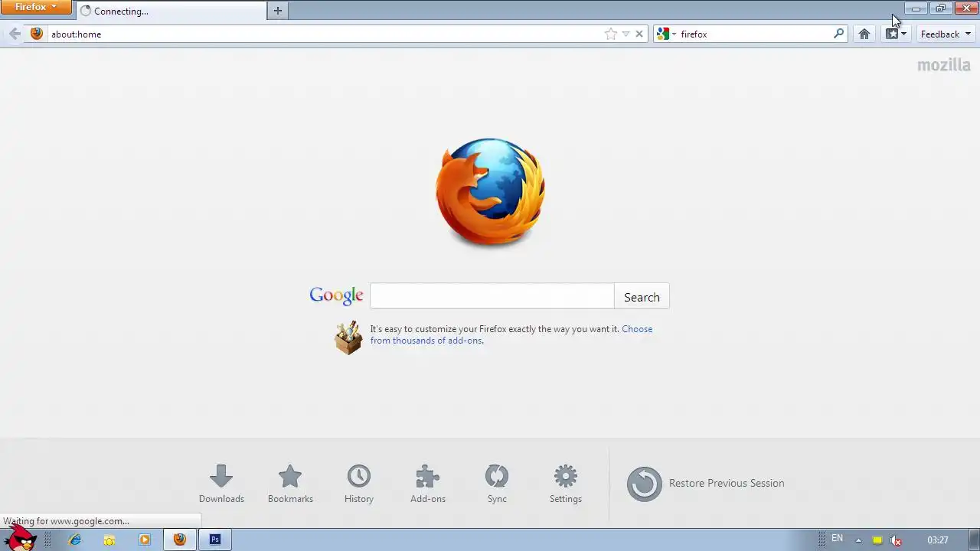The width and height of the screenshot is (980, 551).
Task: Show URL history dropdown arrow
Action: (626, 34)
